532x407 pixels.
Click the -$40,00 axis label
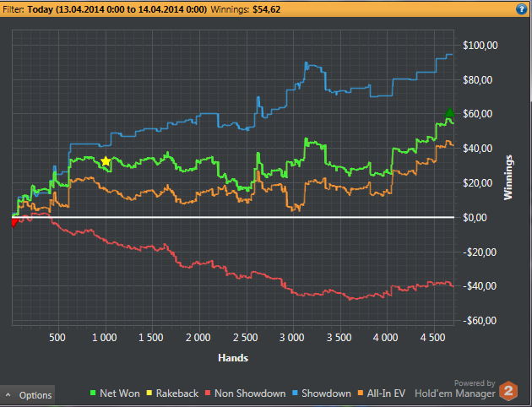click(x=480, y=286)
